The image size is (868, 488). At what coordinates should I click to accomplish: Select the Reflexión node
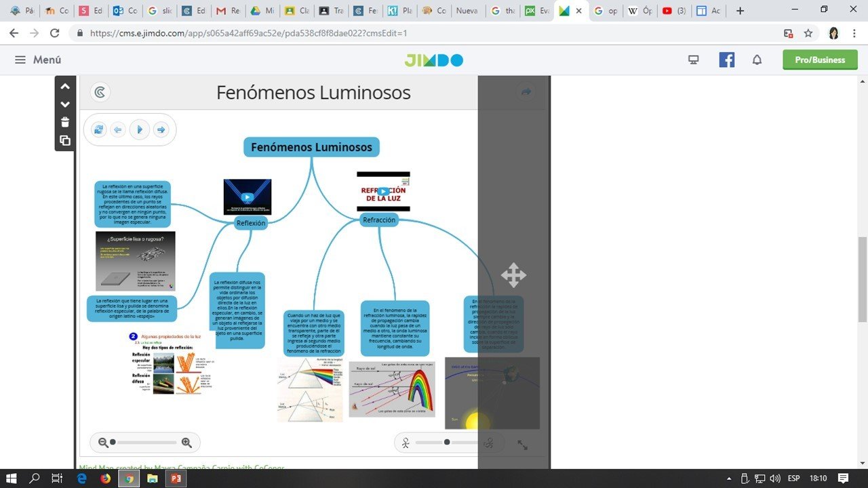(x=251, y=223)
